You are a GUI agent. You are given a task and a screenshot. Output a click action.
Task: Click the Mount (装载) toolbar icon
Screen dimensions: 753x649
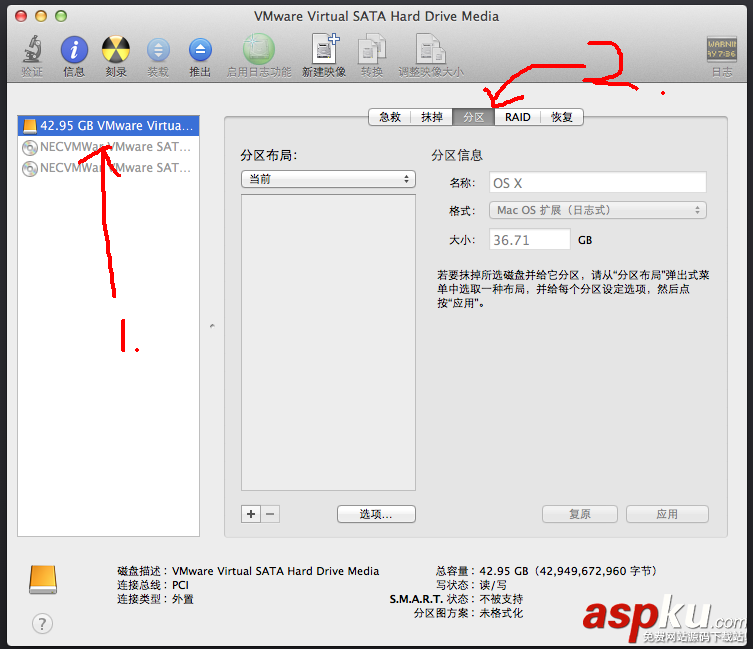(158, 49)
